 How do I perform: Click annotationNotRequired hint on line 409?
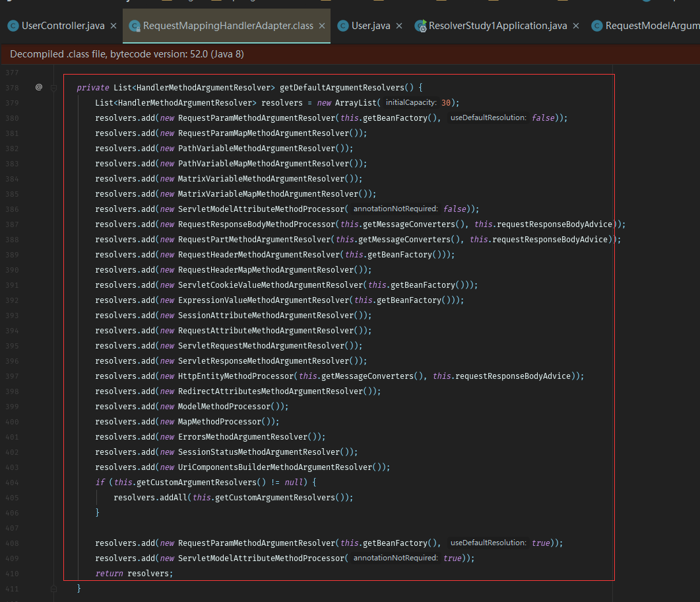point(396,558)
